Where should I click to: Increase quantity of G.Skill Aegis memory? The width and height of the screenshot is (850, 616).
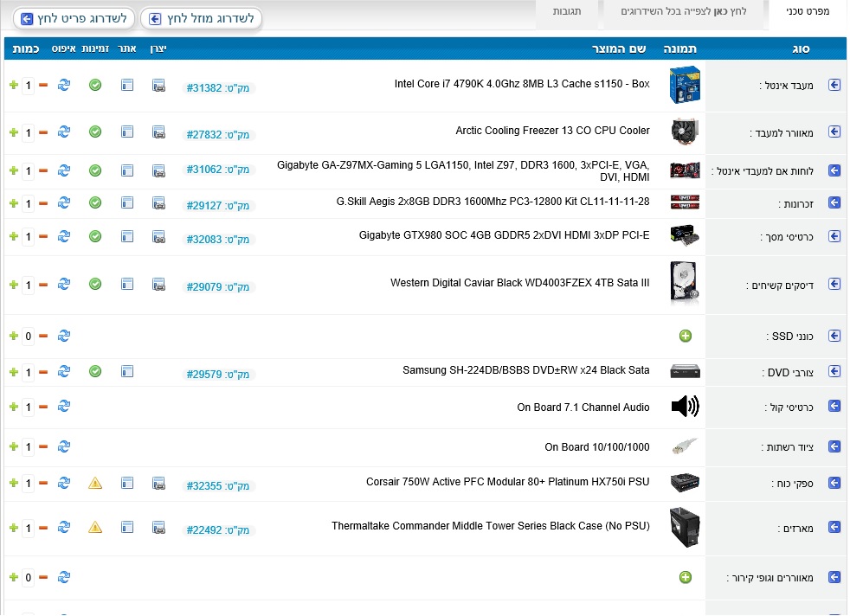[x=13, y=203]
